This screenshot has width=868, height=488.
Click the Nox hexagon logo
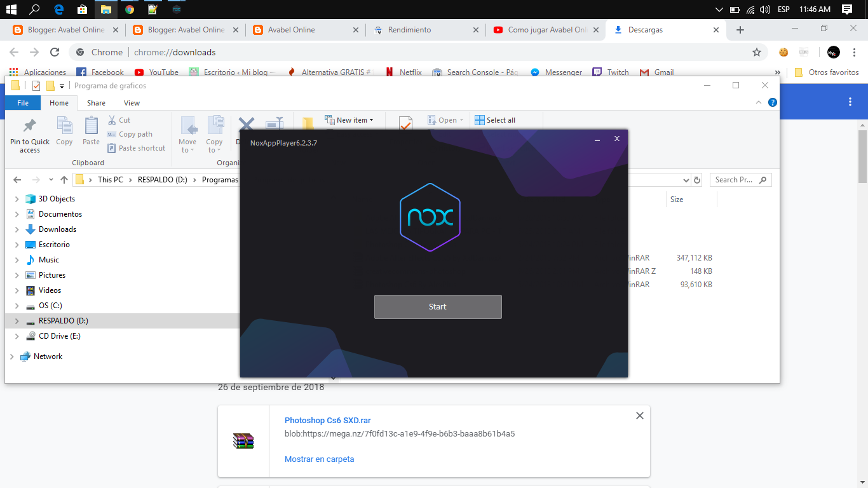(430, 217)
